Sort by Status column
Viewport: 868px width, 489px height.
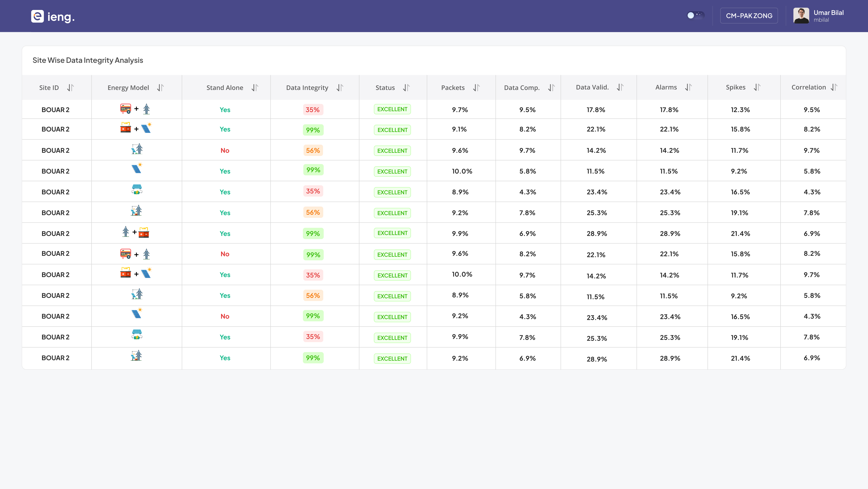(x=406, y=87)
